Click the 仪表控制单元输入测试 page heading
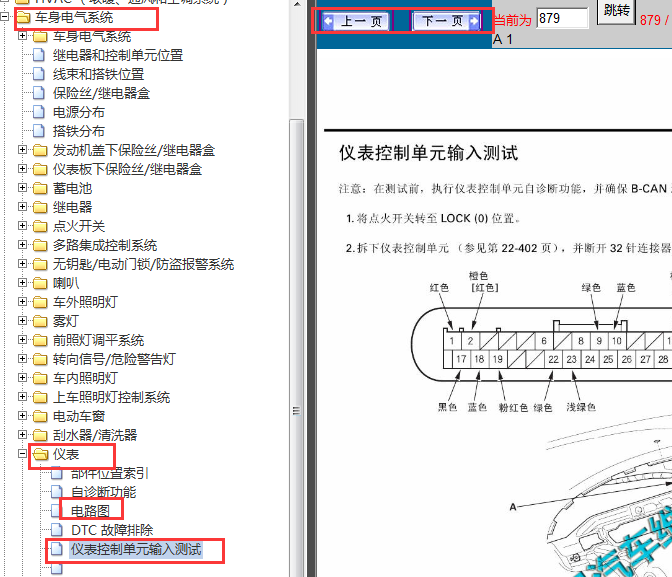Image resolution: width=672 pixels, height=577 pixels. (429, 153)
